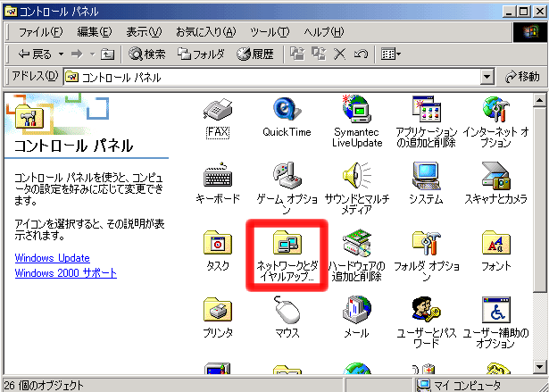549x392 pixels.
Task: Expand the address bar dropdown
Action: point(487,77)
